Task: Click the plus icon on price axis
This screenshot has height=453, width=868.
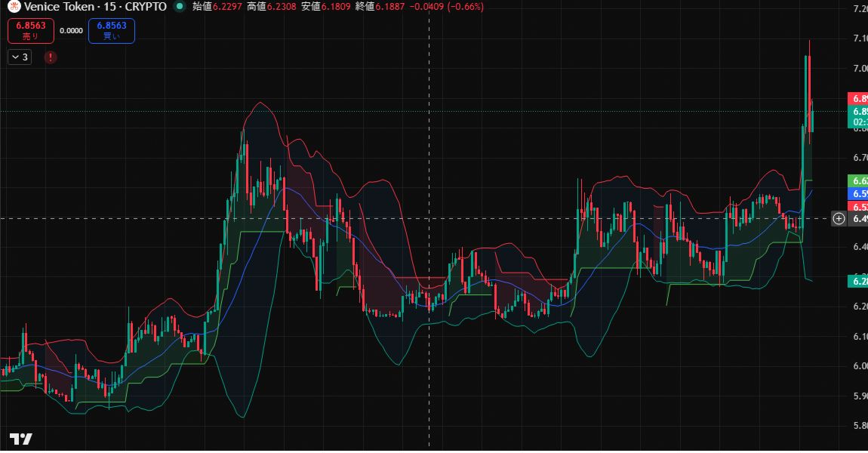Action: coord(839,219)
